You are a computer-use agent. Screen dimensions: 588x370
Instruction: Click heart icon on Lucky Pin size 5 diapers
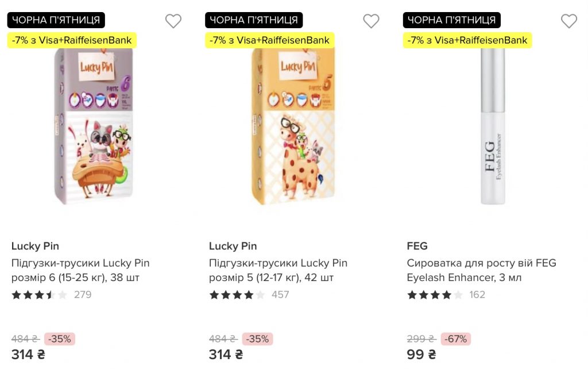click(371, 21)
